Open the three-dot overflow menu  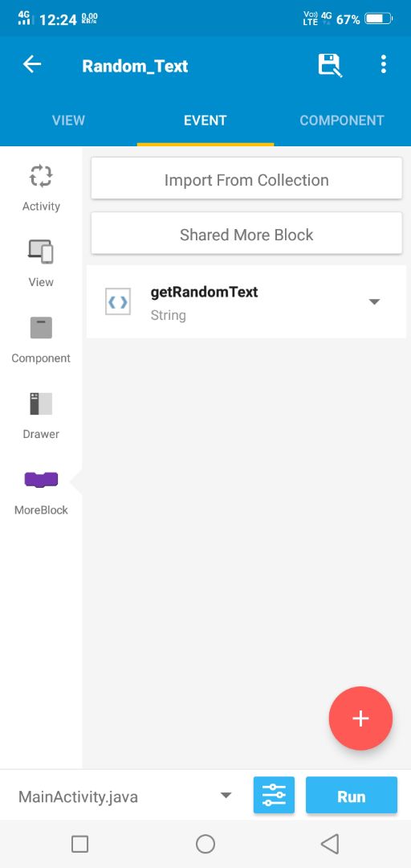384,65
